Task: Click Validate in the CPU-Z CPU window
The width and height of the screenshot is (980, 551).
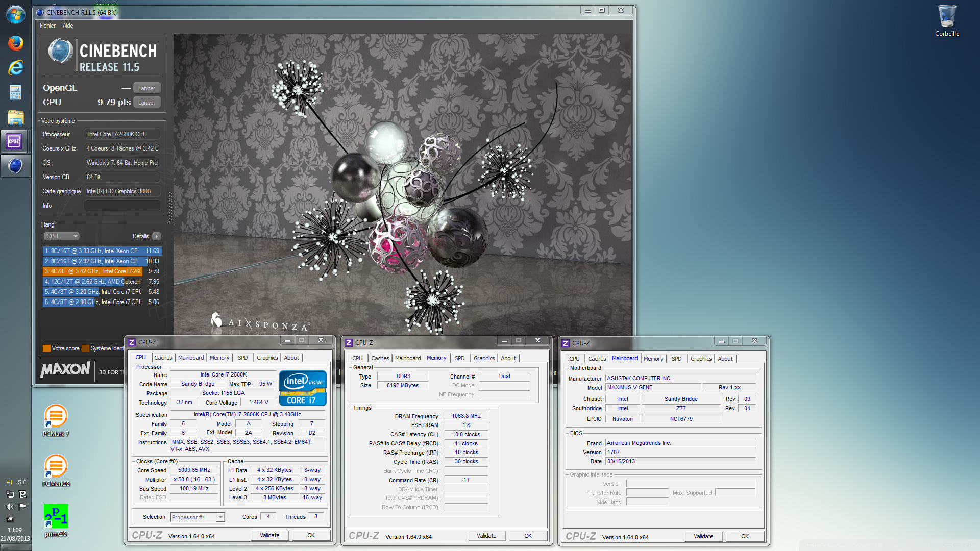Action: pyautogui.click(x=269, y=535)
